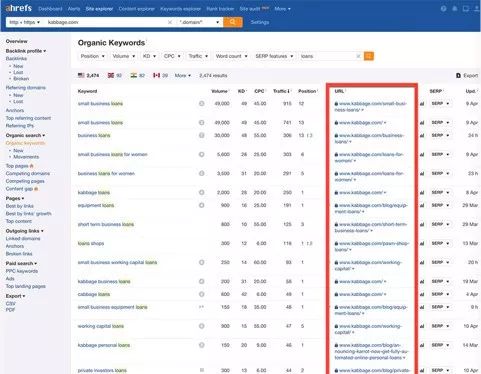Open the *.domain/* mode dropdown

(x=199, y=22)
